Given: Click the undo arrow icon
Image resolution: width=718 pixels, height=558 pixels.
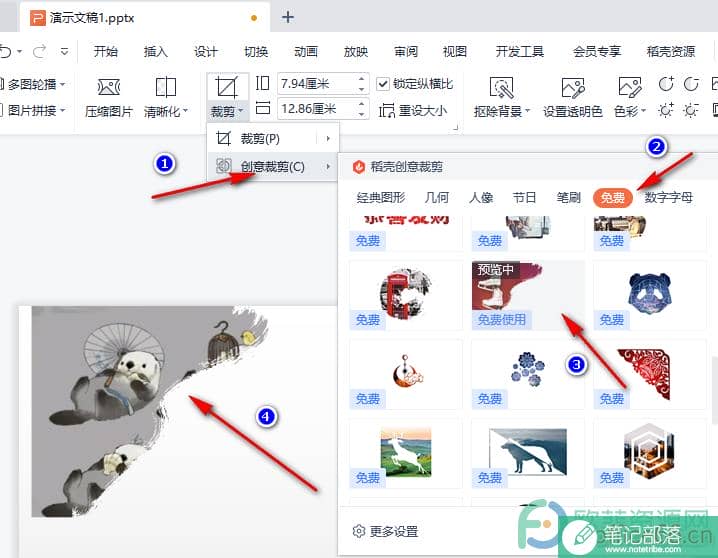Looking at the screenshot, I should [x=5, y=52].
